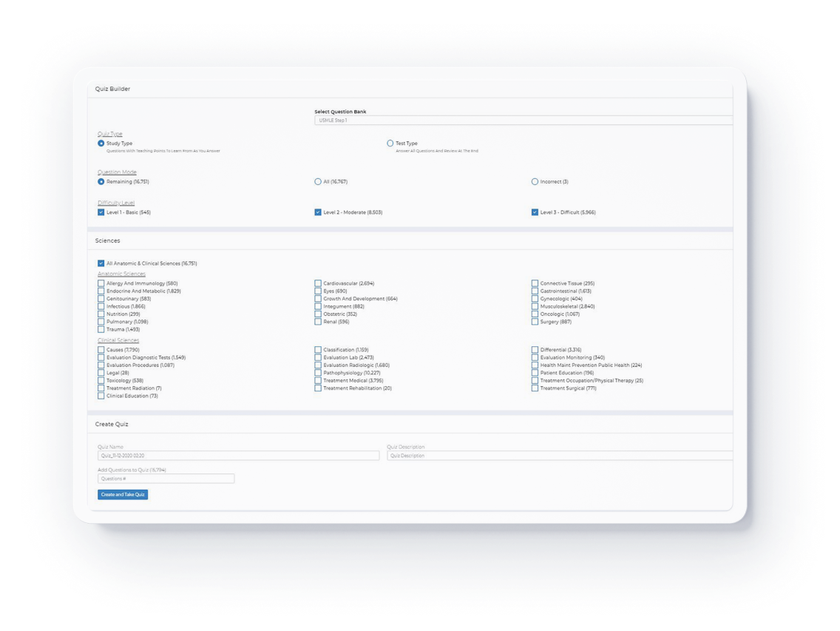Uncheck Level 3 - Difficult checkbox
840x631 pixels.
tap(535, 212)
